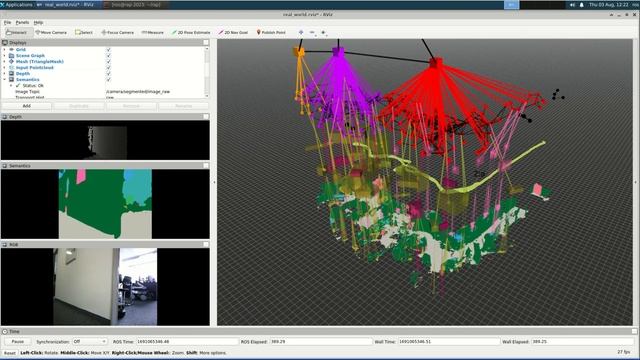Click the plus add-tool toolbar icon
Image resolution: width=640 pixels, height=360 pixels.
323,32
